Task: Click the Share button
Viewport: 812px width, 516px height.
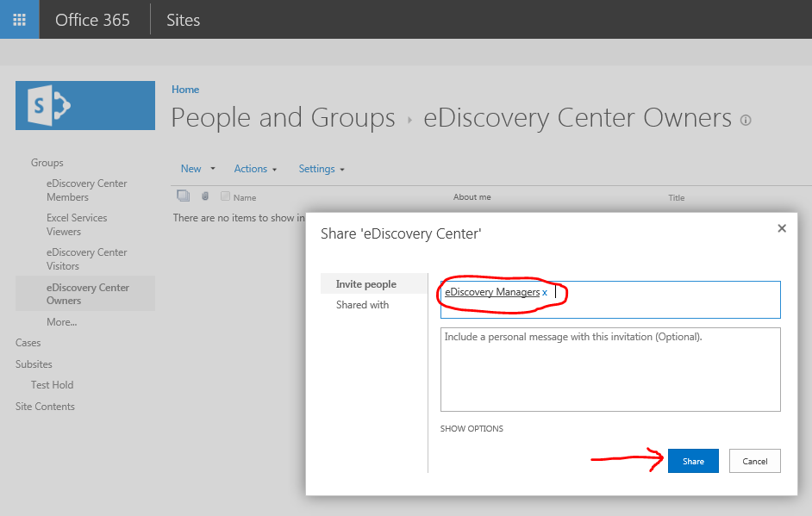Action: [693, 461]
